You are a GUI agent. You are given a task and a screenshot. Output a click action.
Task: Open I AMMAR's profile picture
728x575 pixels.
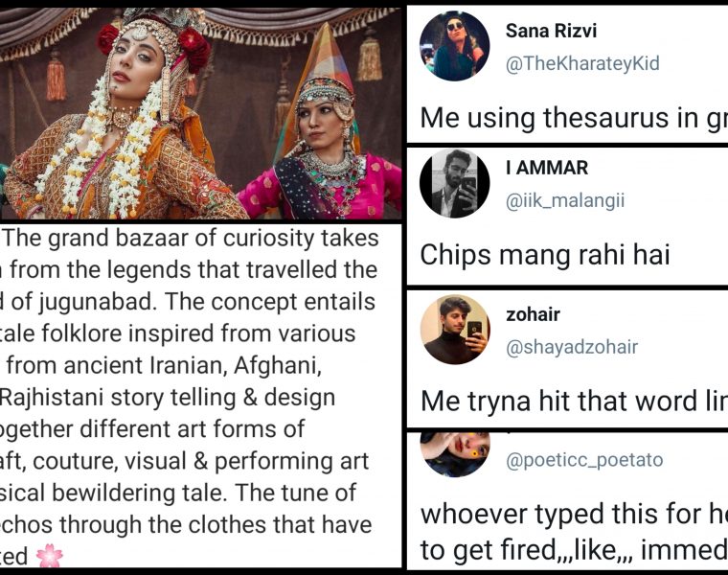point(454,182)
